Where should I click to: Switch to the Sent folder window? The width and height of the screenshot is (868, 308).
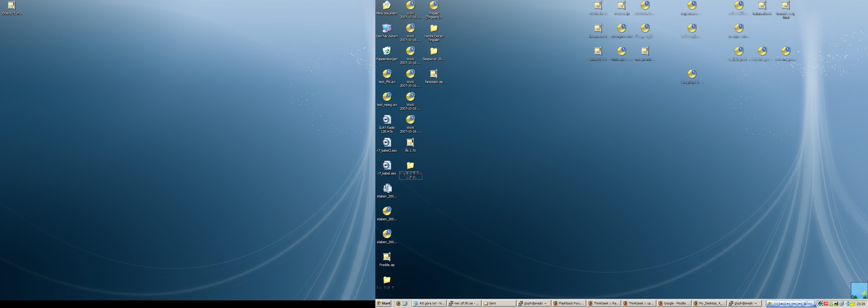coord(499,303)
